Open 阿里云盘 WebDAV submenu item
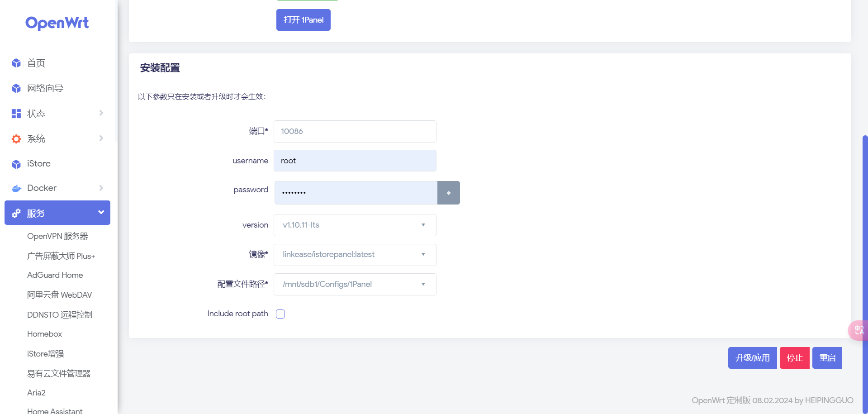 60,295
